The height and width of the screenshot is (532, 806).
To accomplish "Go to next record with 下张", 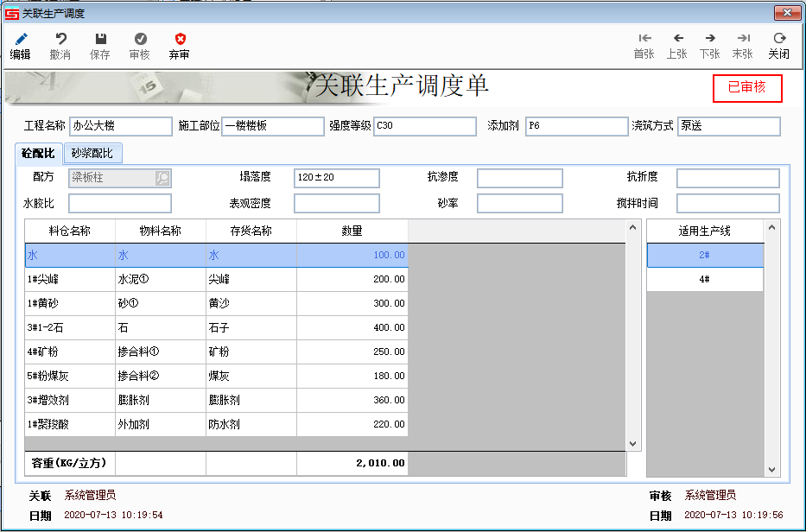I will click(710, 40).
